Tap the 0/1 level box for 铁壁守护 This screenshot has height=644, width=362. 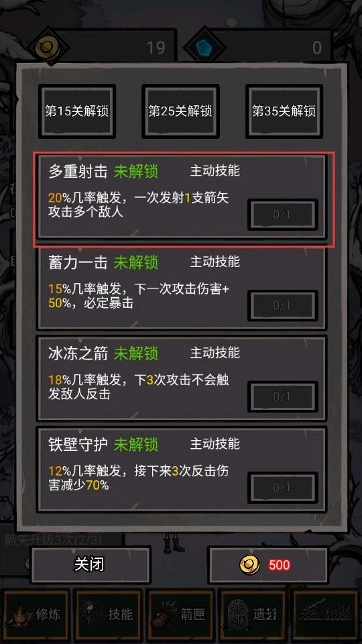[x=282, y=488]
